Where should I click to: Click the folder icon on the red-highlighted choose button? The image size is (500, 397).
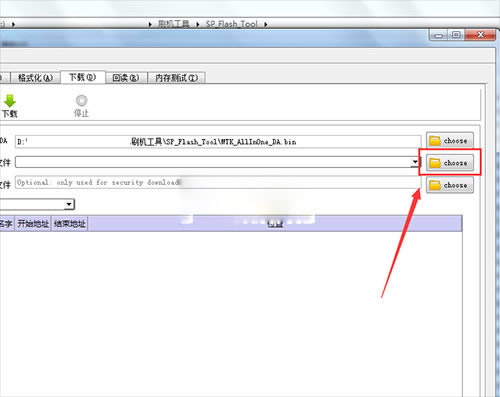[435, 163]
